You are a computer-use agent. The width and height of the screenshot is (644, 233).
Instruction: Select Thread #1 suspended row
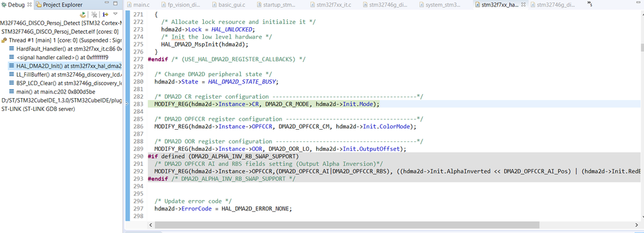[x=61, y=40]
